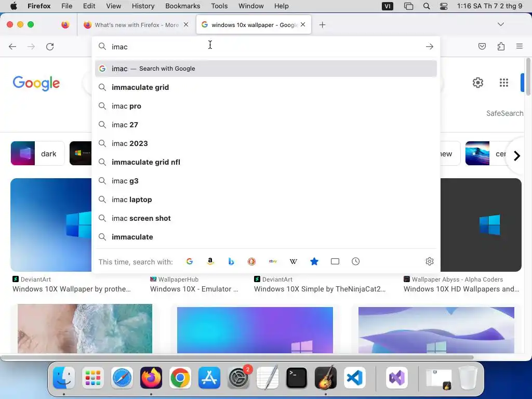
Task: Open Windows 10X HD Wallpapers result
Action: (461, 289)
